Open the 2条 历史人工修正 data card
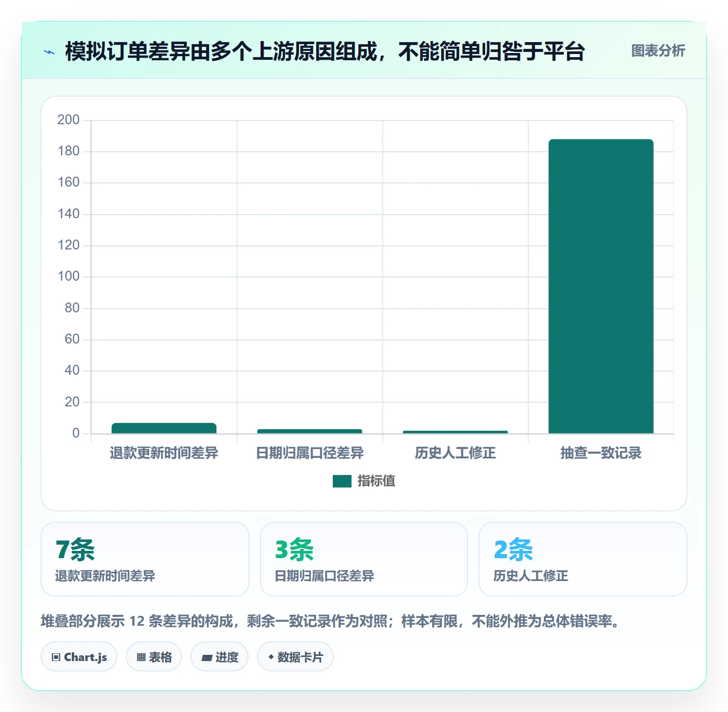The height and width of the screenshot is (712, 728). [583, 559]
